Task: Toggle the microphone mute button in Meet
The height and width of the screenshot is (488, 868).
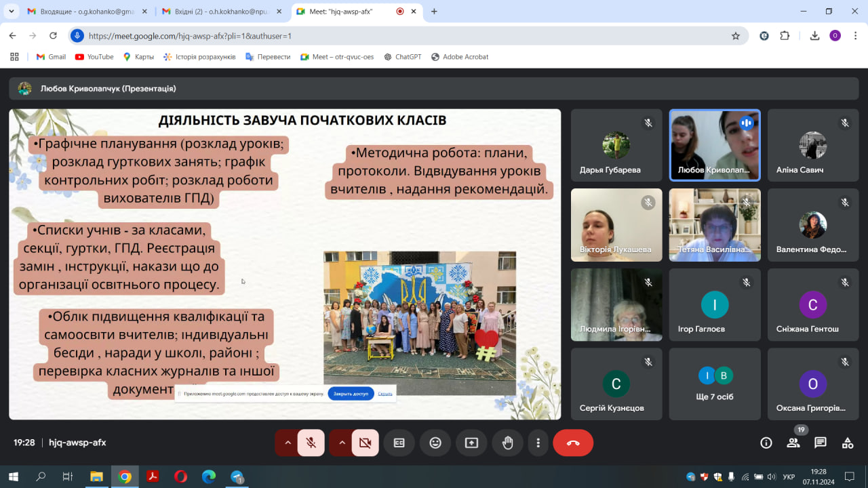Action: [x=311, y=443]
